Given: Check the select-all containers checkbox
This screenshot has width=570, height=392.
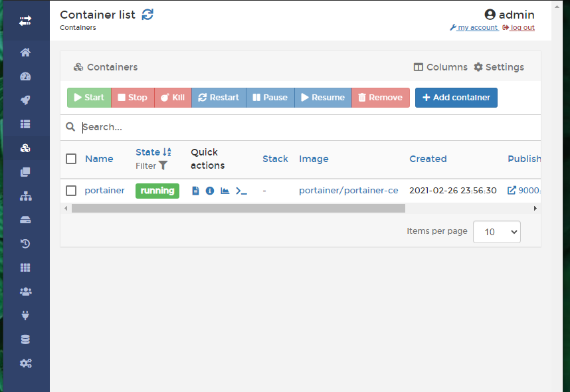Looking at the screenshot, I should click(71, 159).
